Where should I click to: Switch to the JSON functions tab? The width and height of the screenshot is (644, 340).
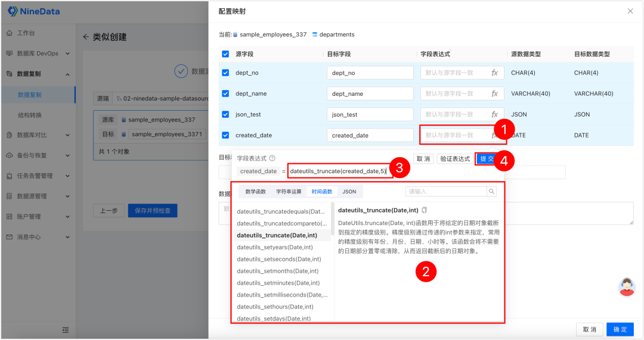(349, 192)
